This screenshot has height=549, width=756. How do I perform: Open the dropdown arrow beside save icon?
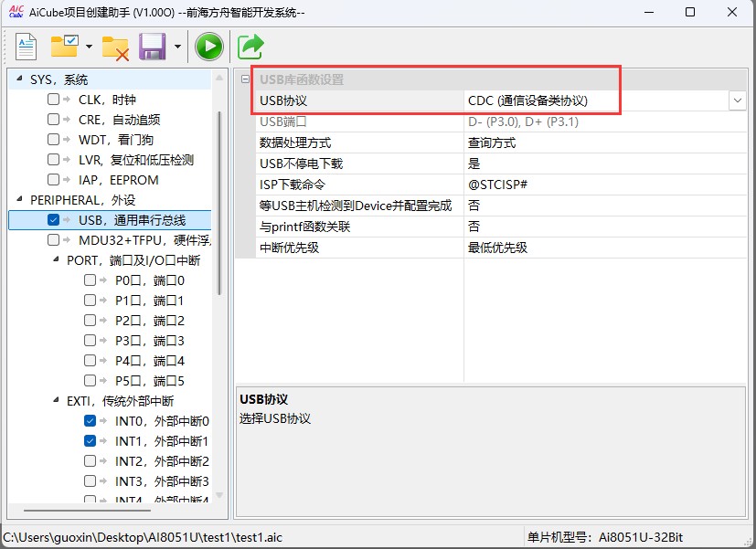[x=178, y=47]
